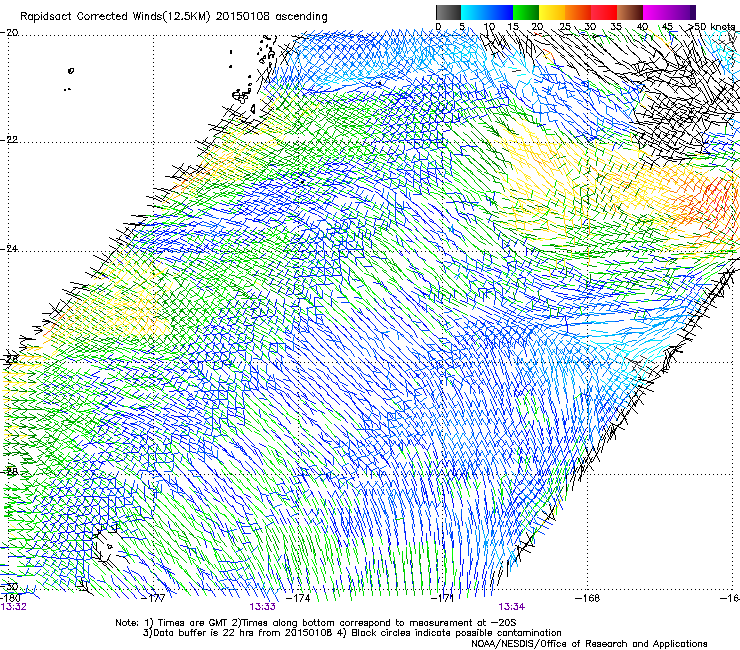
Task: Click the '-30' latitude axis label
Action: coord(9,586)
